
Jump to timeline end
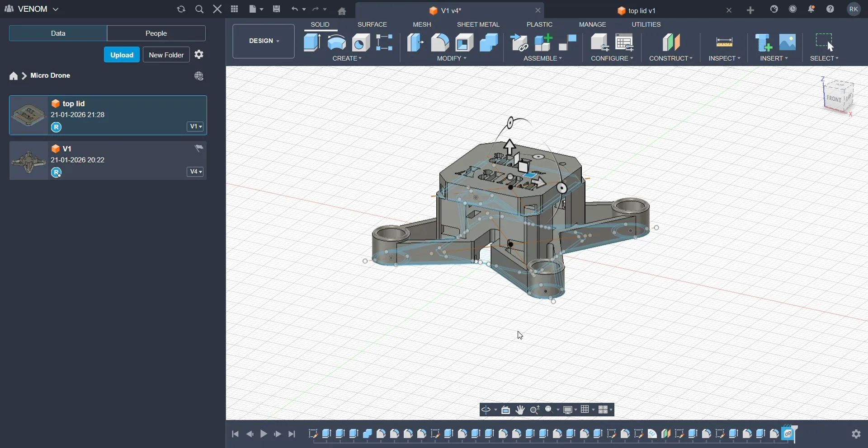coord(292,434)
